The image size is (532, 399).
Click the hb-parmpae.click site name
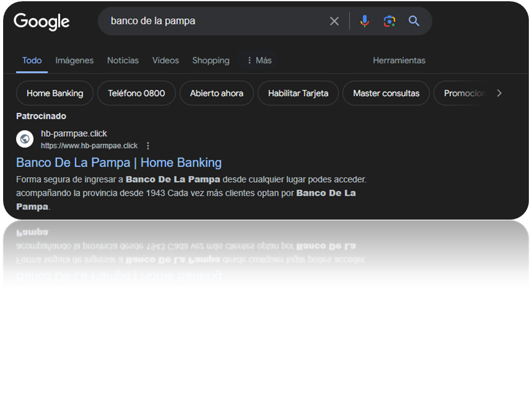[74, 134]
